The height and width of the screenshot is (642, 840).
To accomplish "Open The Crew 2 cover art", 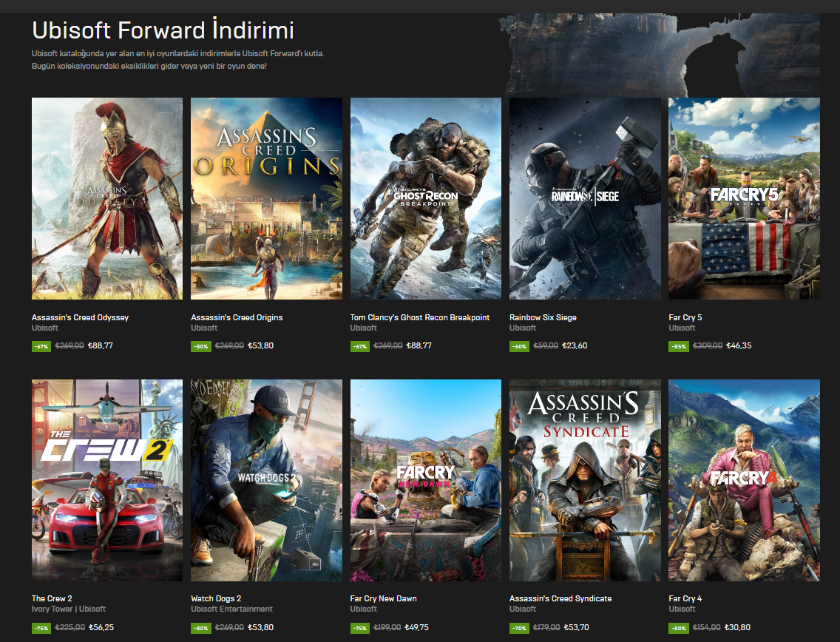I will pos(107,480).
